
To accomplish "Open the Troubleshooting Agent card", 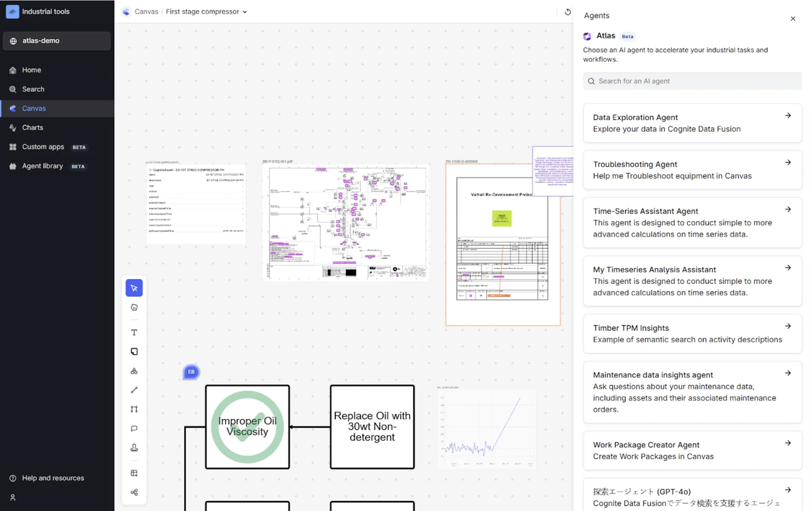I will point(692,170).
